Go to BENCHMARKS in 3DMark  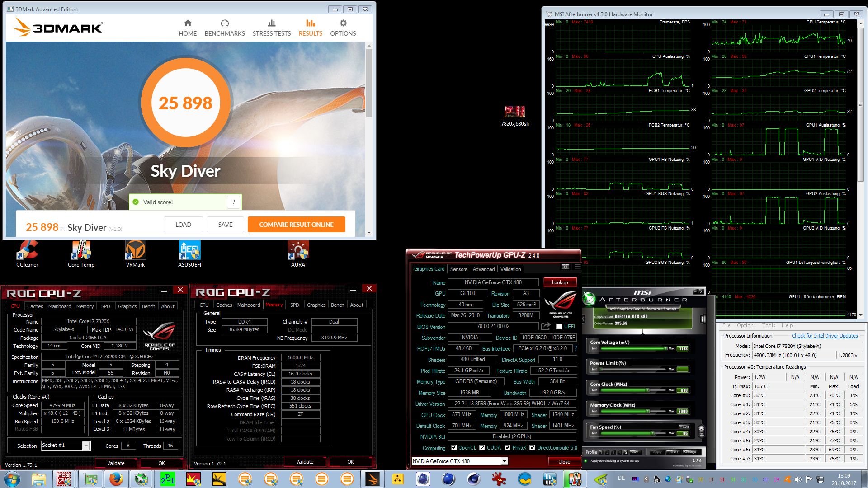(x=225, y=28)
